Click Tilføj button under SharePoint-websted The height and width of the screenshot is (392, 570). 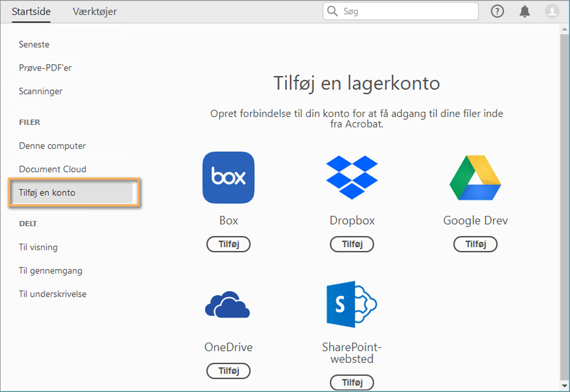click(352, 382)
